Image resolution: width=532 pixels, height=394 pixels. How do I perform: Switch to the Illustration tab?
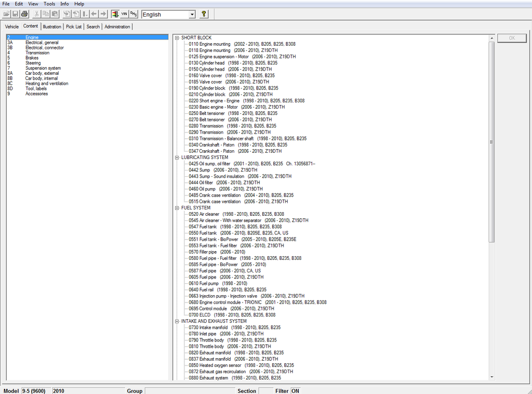click(x=51, y=27)
